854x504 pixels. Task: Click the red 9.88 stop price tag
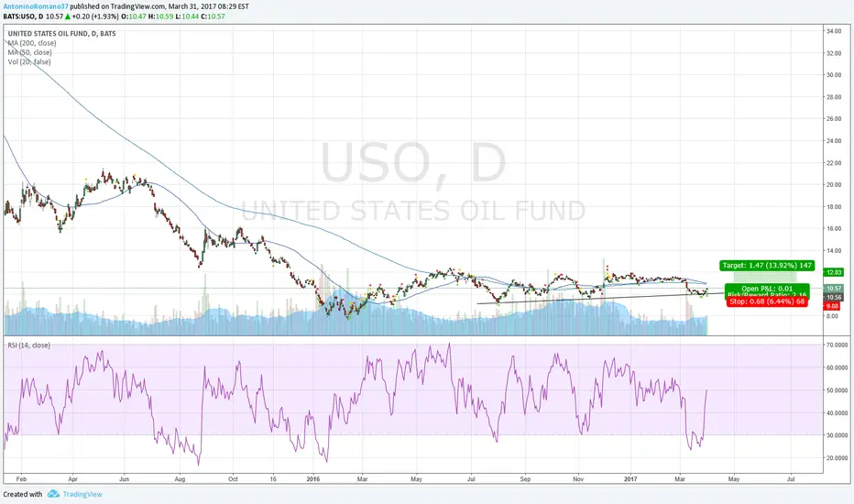[833, 306]
